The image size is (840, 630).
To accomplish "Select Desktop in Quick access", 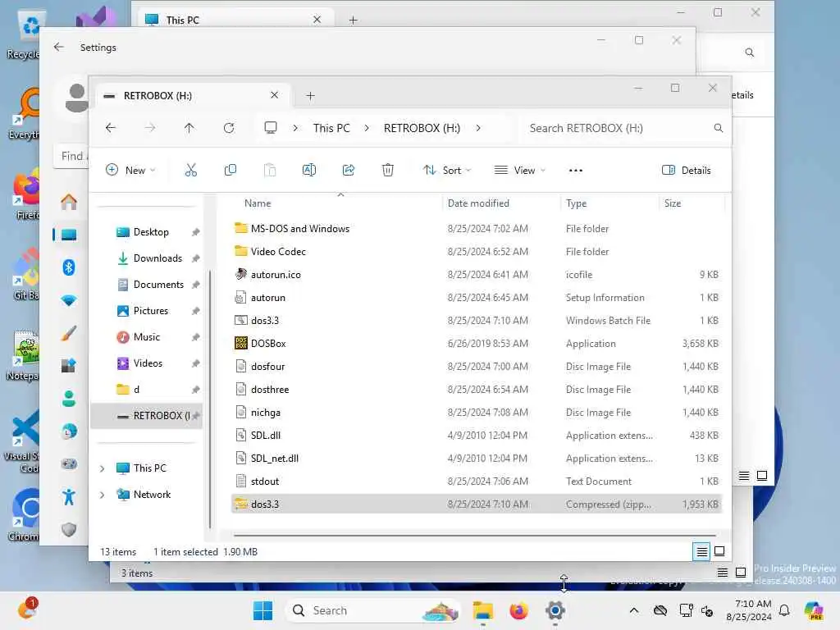I will point(151,232).
